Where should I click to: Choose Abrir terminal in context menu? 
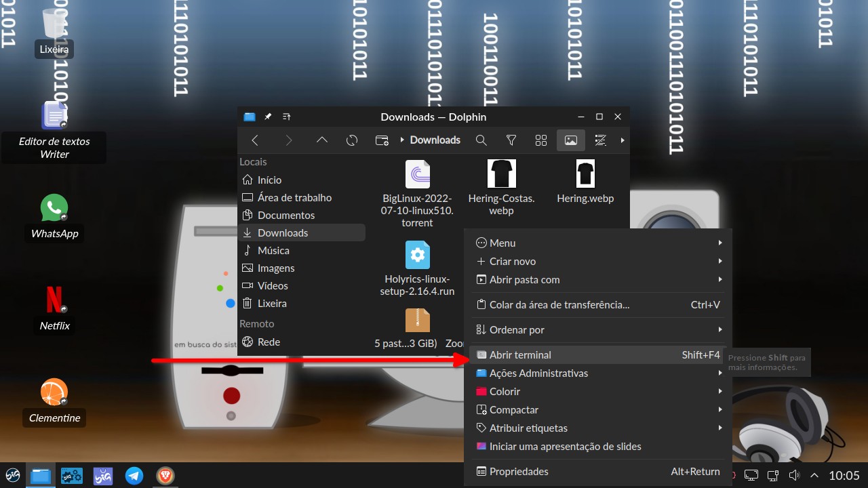597,354
